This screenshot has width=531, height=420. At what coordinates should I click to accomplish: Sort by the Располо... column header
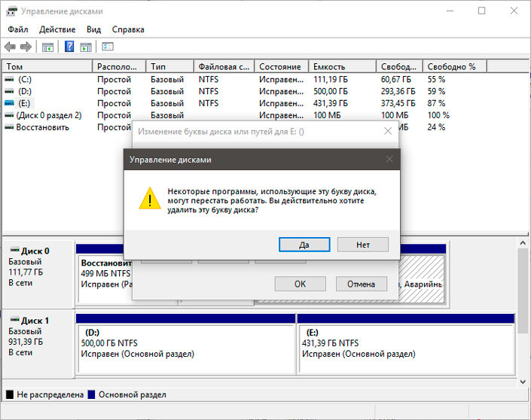(x=119, y=67)
